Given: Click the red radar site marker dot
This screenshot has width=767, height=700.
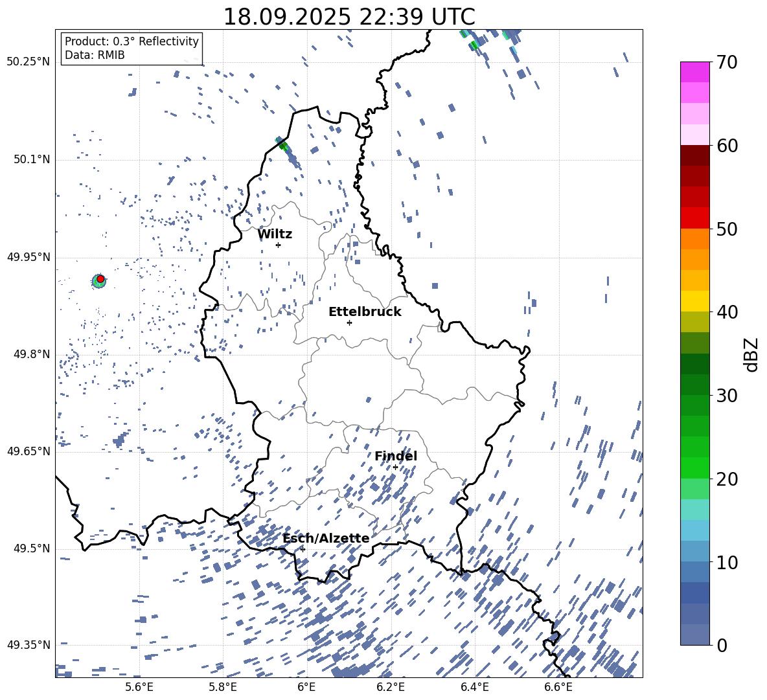Looking at the screenshot, I should click(x=100, y=279).
